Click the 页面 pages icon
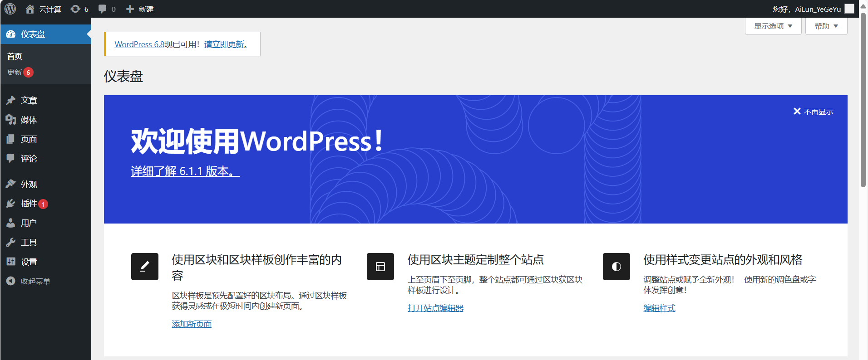Viewport: 868px width, 360px height. (11, 139)
